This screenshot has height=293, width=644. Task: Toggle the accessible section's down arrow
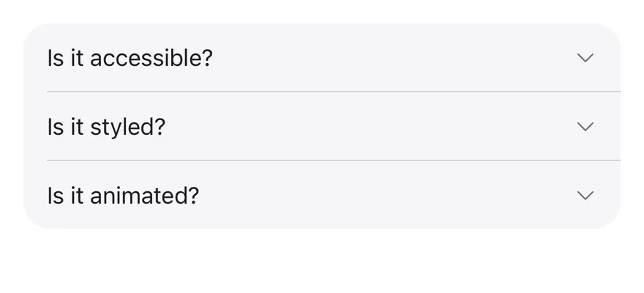click(x=585, y=58)
